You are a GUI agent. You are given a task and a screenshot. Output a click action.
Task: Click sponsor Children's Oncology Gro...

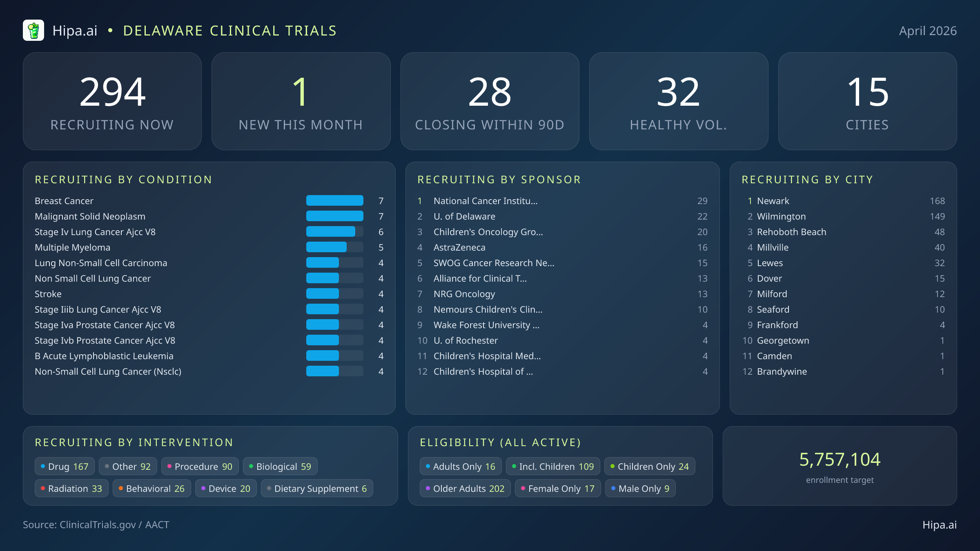pyautogui.click(x=562, y=232)
